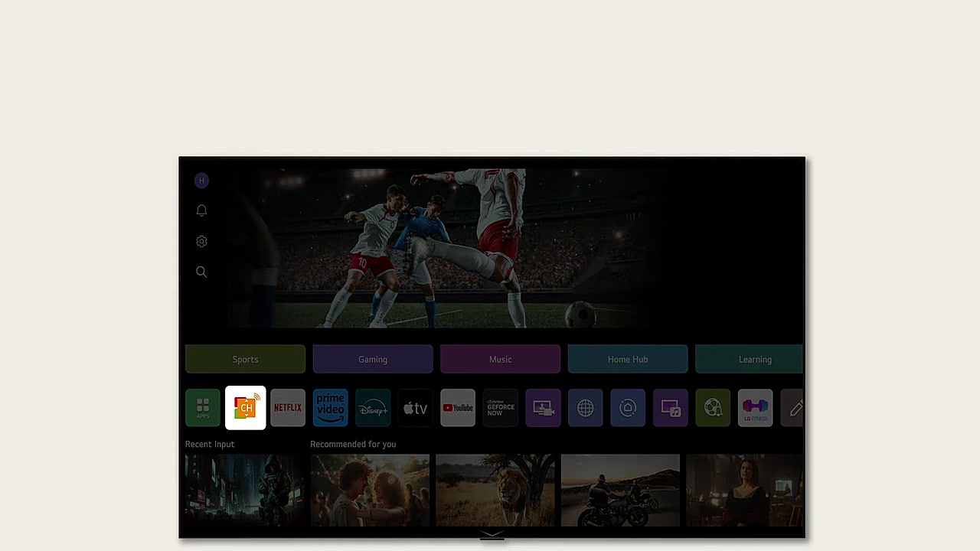Open notifications bell
Screen dimensions: 980x551
click(201, 210)
